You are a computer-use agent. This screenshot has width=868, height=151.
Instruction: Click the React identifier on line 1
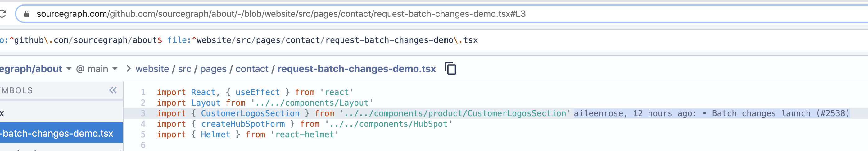203,92
